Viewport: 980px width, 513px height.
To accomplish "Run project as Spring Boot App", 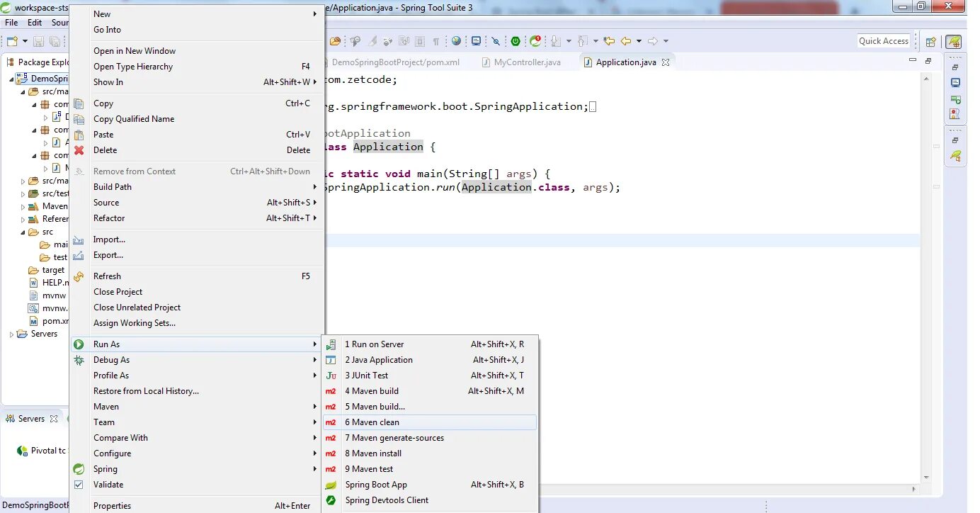I will click(x=430, y=485).
